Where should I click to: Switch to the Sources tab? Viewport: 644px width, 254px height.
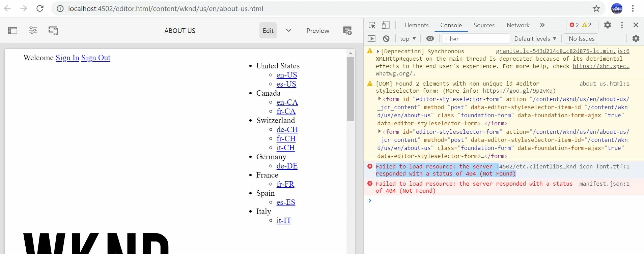click(x=484, y=25)
